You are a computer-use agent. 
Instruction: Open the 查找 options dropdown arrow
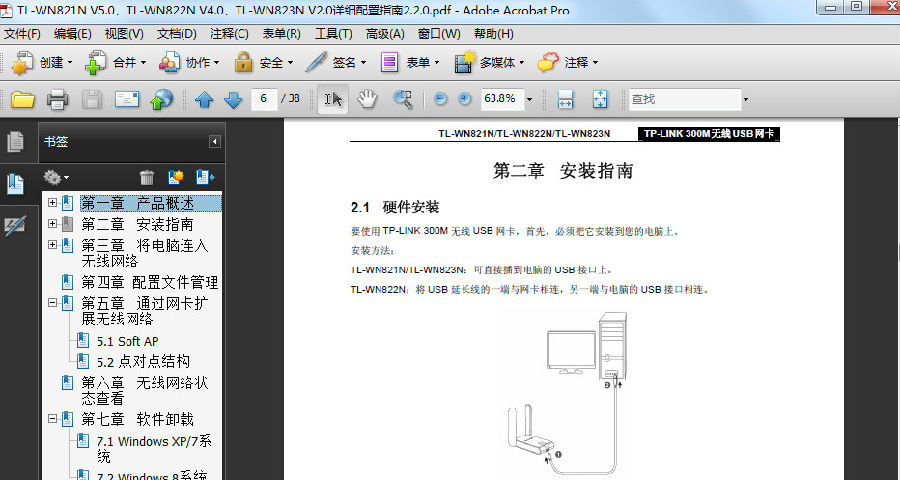point(746,100)
